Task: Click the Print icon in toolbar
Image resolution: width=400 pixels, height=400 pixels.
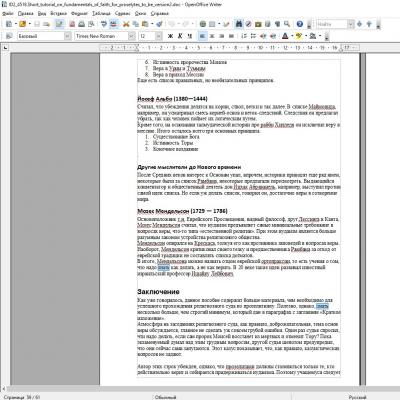Action: [x=81, y=24]
